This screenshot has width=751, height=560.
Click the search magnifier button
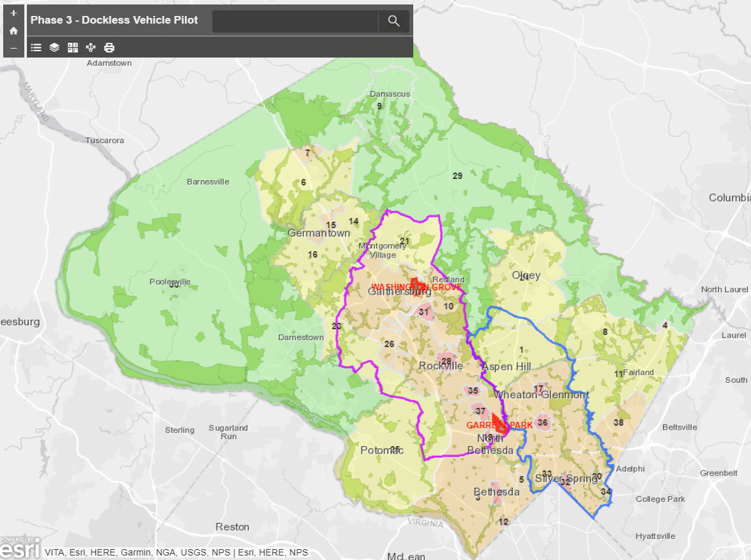click(x=393, y=21)
